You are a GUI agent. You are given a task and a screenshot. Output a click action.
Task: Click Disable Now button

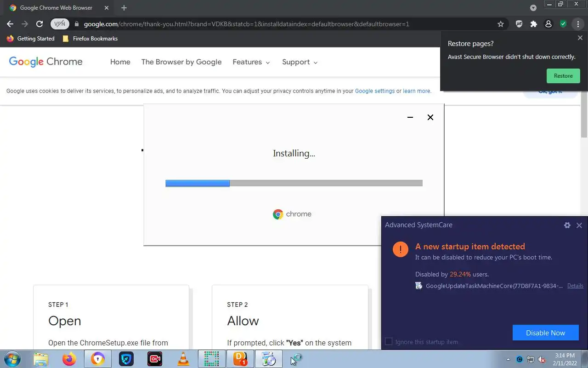(546, 333)
